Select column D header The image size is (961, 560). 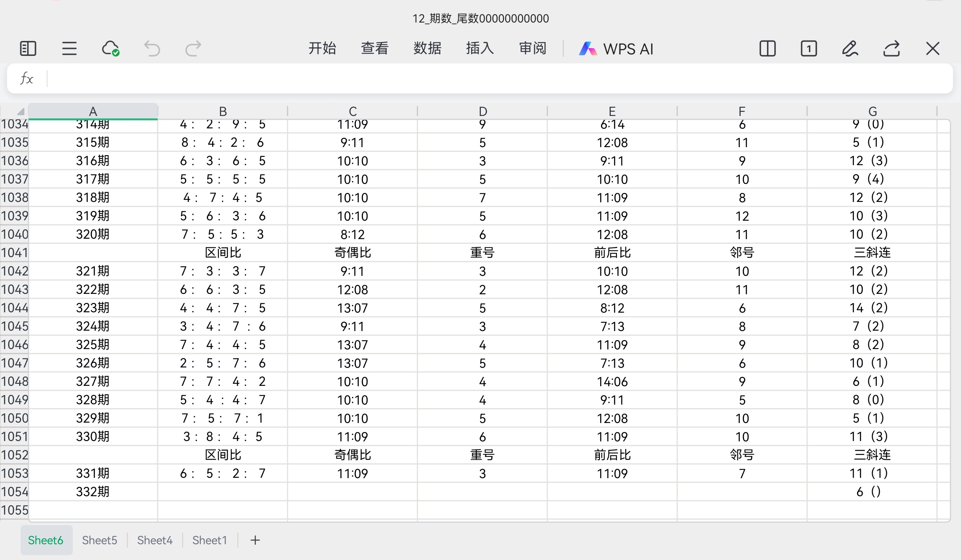(x=482, y=111)
